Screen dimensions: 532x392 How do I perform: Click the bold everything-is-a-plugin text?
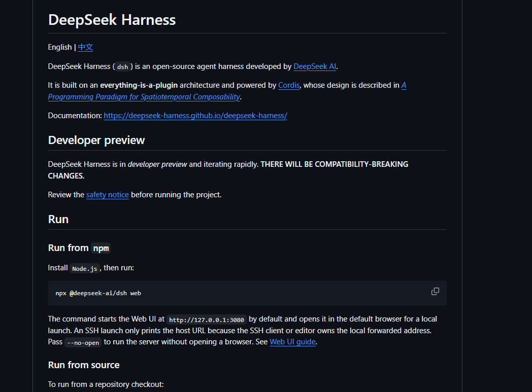pyautogui.click(x=139, y=85)
